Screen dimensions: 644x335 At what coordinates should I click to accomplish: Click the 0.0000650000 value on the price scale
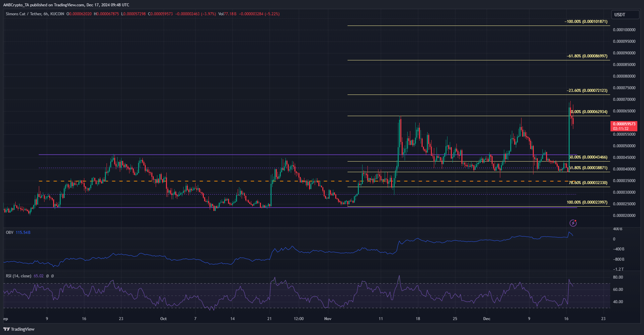[624, 111]
